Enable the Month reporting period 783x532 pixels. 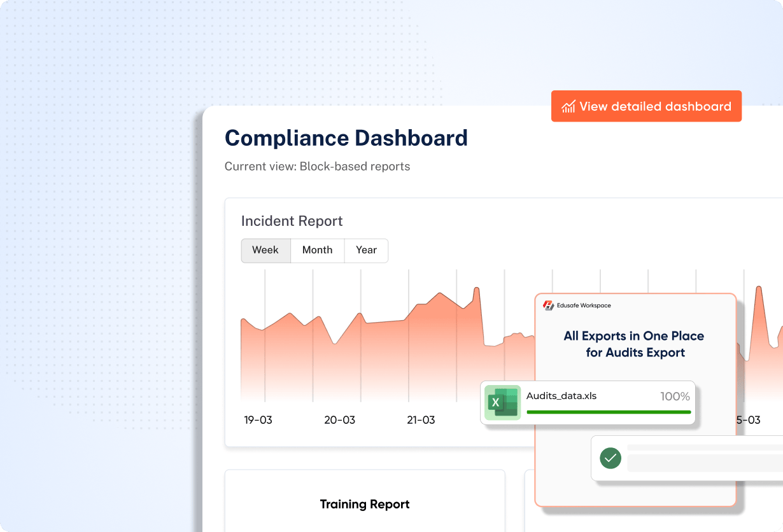(x=318, y=250)
